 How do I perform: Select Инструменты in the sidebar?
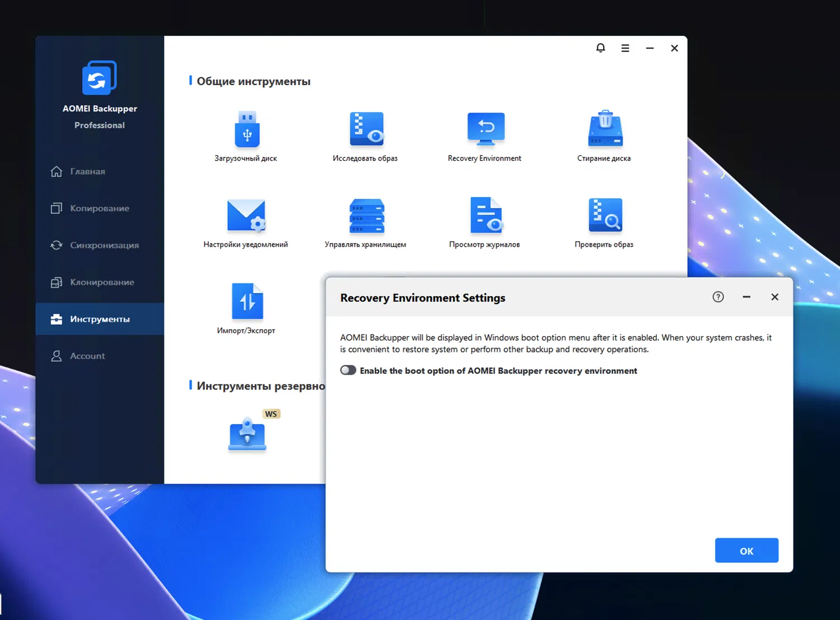100,319
